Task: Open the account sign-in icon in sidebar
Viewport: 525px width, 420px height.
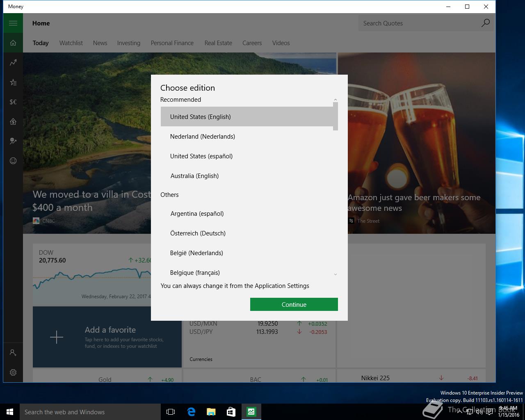Action: (x=13, y=353)
